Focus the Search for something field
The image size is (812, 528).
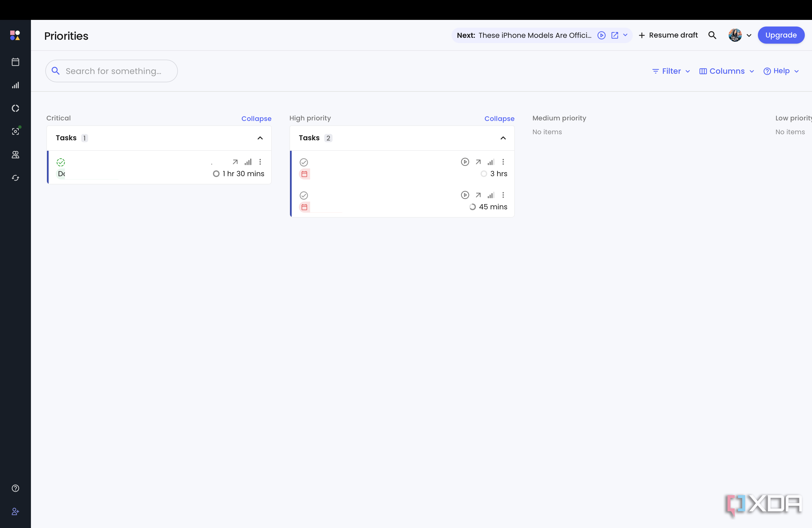tap(112, 71)
